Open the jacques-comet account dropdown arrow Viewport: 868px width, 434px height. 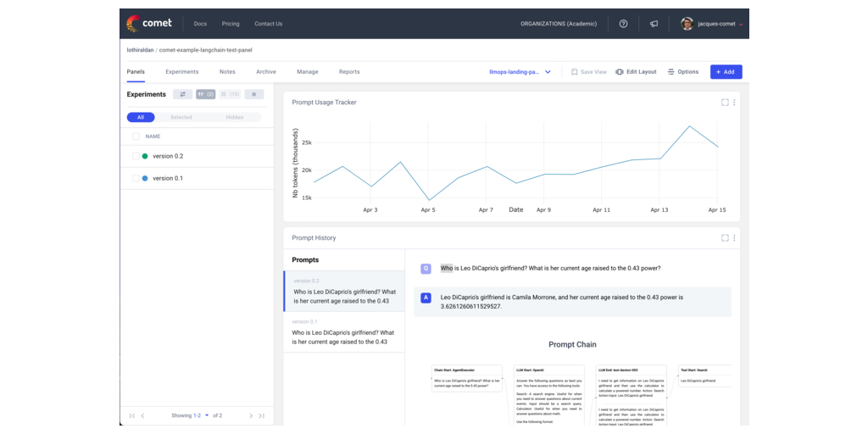(741, 25)
